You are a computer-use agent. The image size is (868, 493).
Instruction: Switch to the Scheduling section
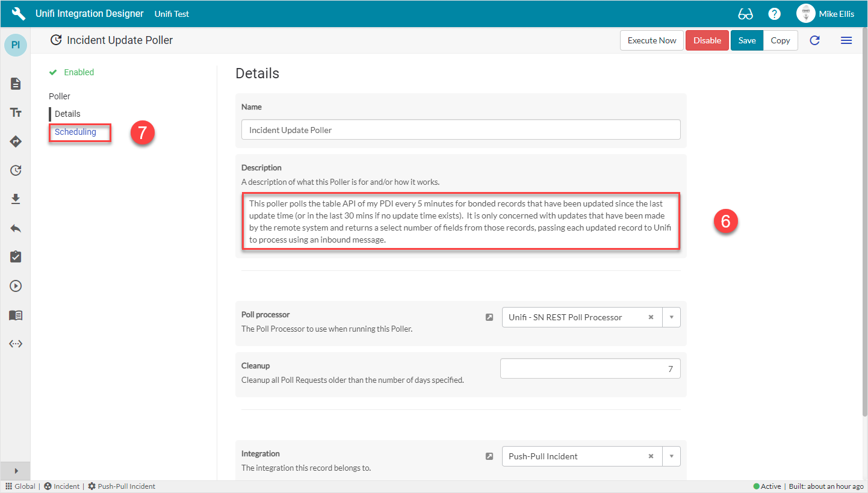pos(75,132)
